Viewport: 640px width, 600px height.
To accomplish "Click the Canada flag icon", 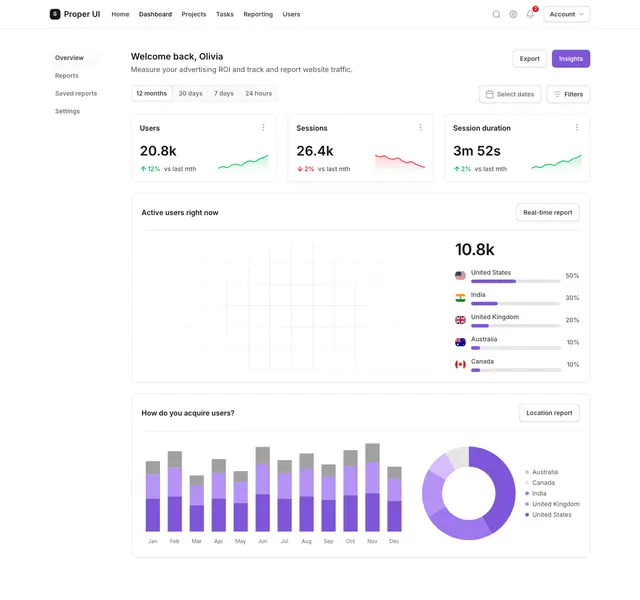I will pos(460,364).
